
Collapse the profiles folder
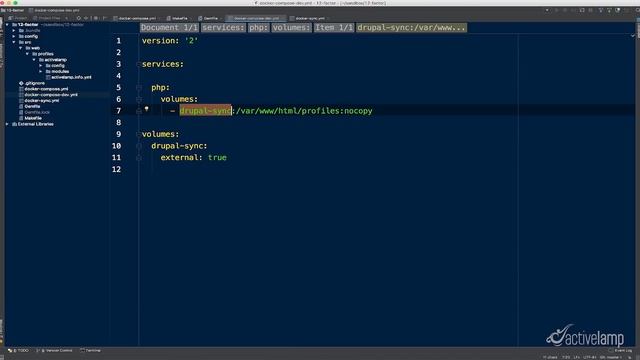[27, 54]
